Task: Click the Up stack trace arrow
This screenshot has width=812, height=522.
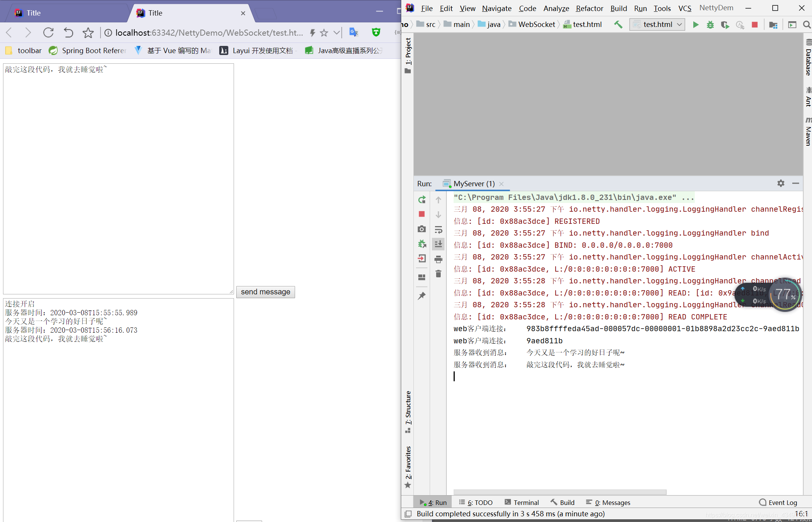Action: [438, 200]
